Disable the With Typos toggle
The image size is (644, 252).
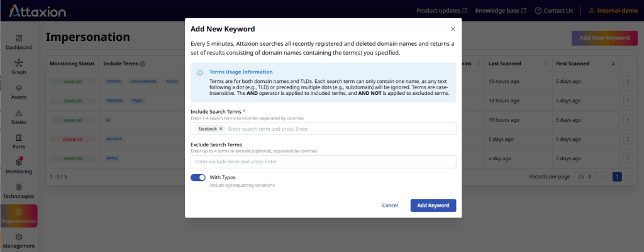(x=198, y=178)
